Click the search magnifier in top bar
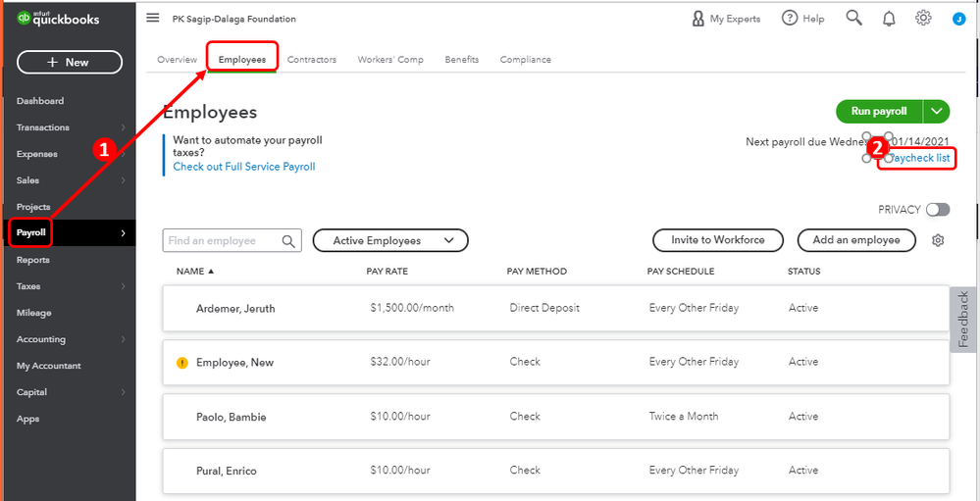This screenshot has width=980, height=501. point(854,18)
